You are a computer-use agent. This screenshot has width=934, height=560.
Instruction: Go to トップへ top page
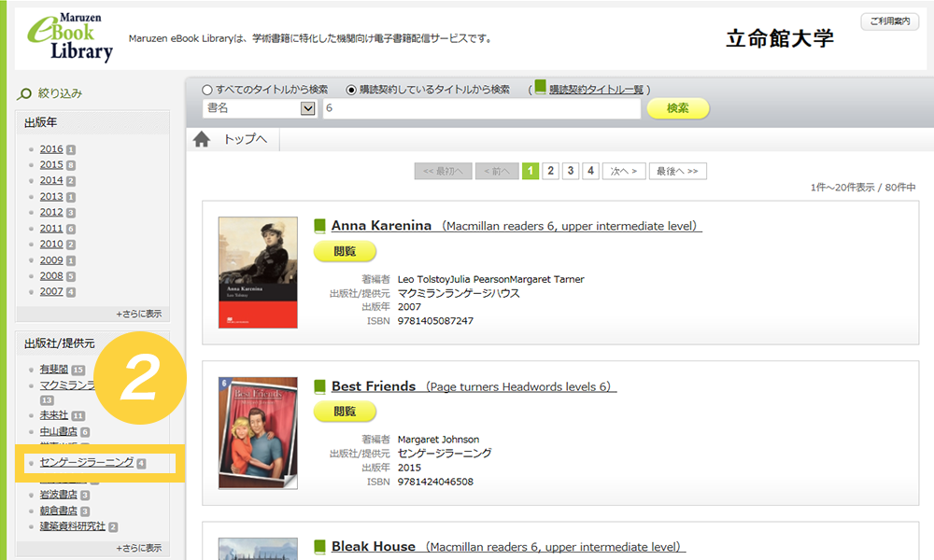tap(246, 139)
